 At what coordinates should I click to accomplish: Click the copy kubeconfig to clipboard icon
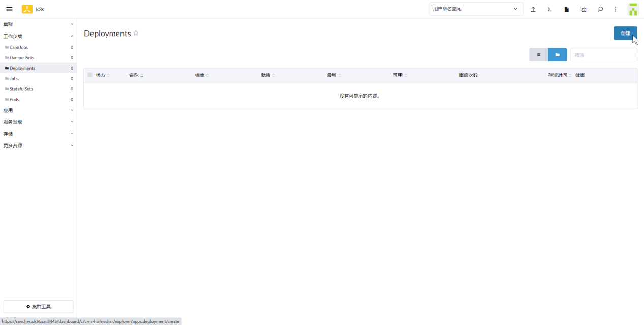click(x=584, y=9)
